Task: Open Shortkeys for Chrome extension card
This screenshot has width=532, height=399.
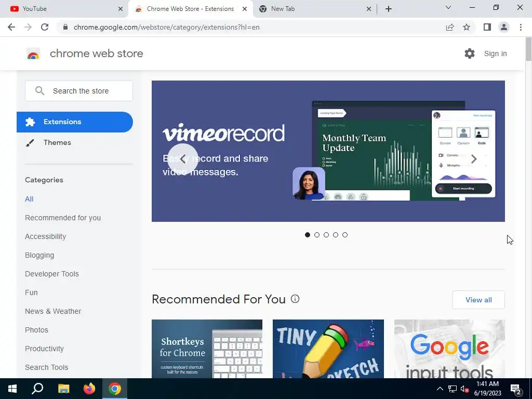Action: [x=207, y=349]
